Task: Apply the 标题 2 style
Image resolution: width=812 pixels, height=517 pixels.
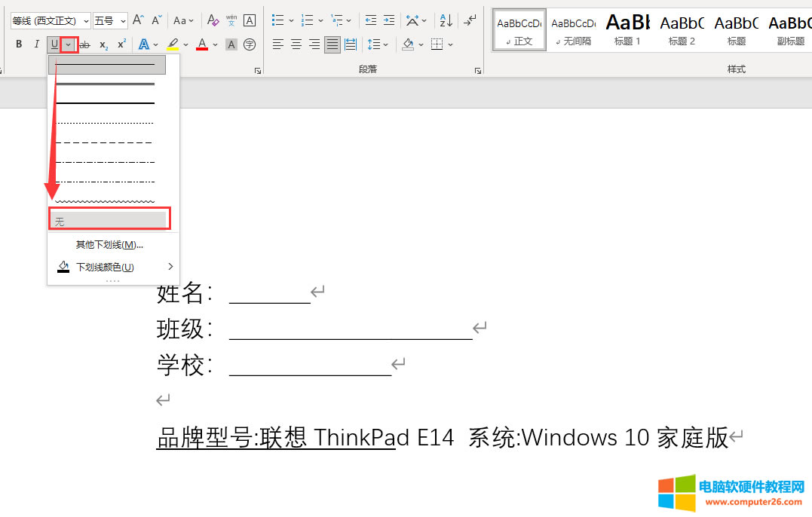Action: 682,30
